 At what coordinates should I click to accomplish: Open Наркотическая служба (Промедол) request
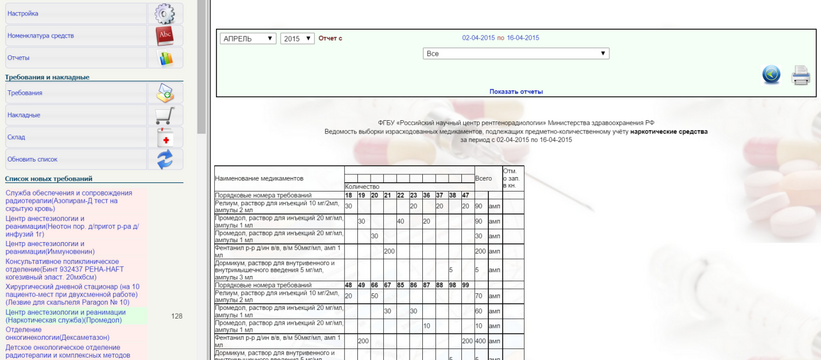76,316
